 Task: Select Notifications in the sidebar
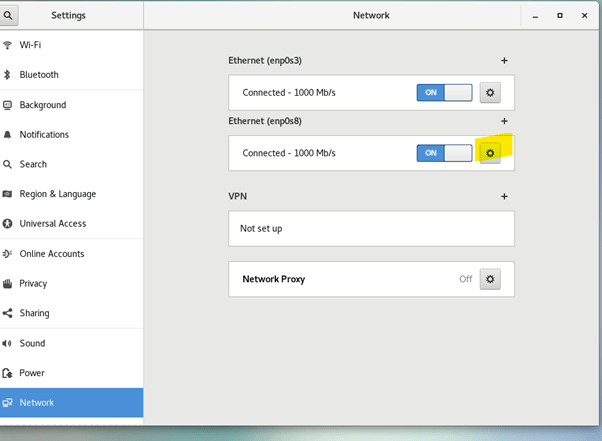tap(44, 135)
